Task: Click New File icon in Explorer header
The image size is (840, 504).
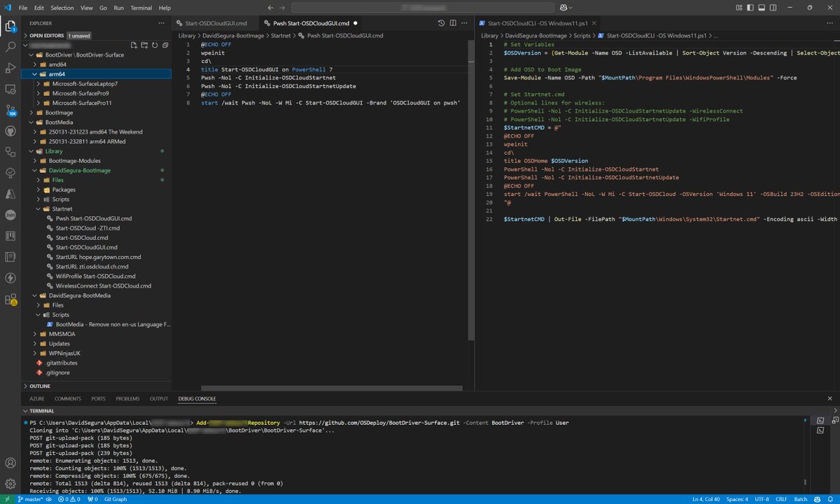Action: pos(134,45)
